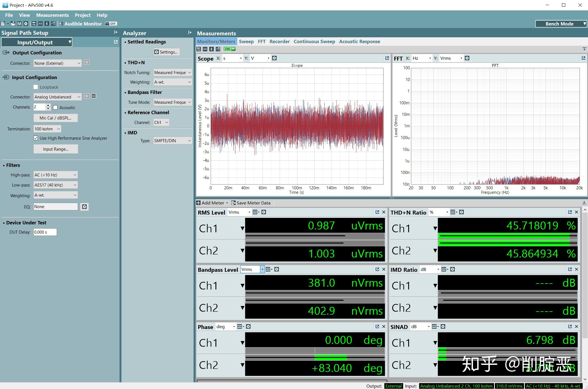Expand the Termination 100 kohm dropdown
588x389 pixels.
tap(47, 129)
